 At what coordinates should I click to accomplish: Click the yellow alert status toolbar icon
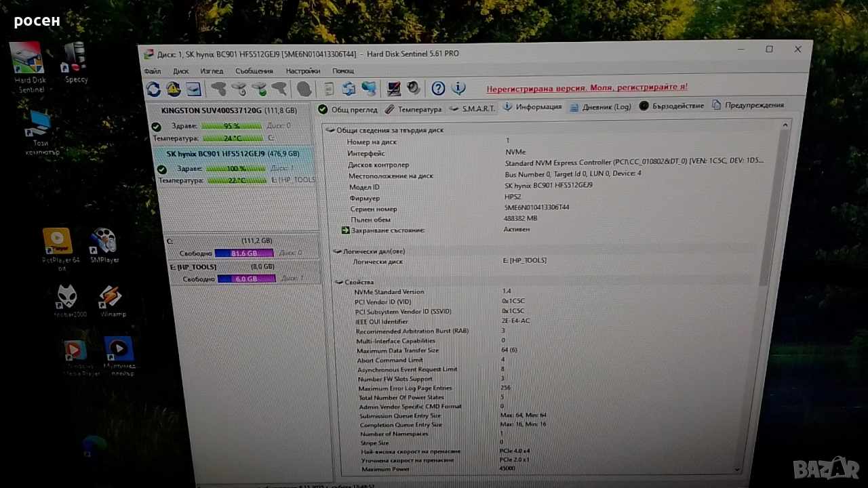click(x=174, y=89)
